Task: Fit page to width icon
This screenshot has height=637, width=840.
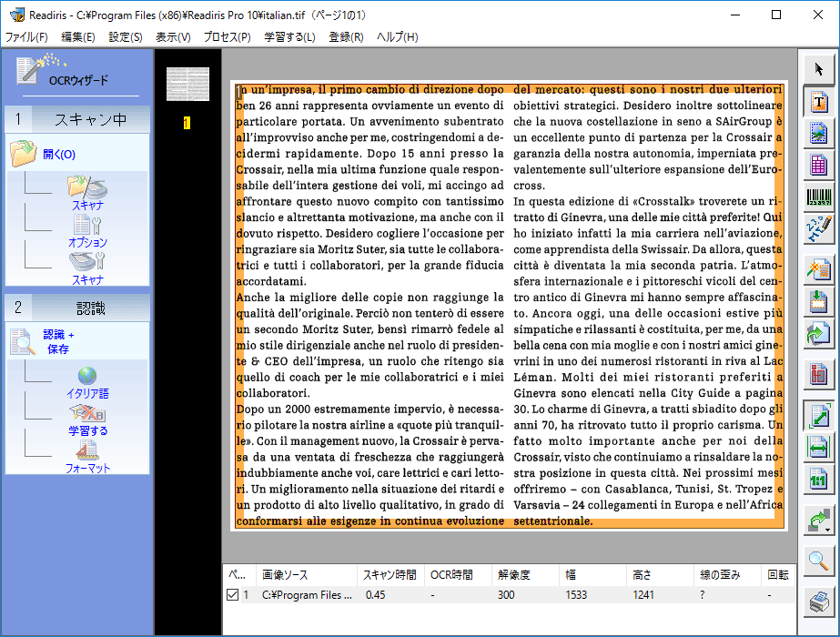Action: point(818,448)
